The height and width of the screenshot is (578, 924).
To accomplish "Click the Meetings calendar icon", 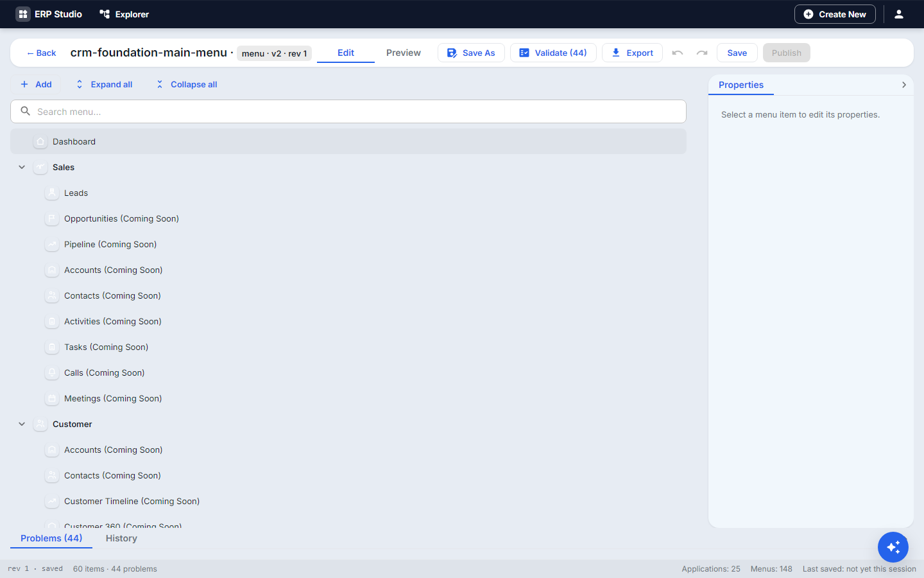I will [x=52, y=398].
